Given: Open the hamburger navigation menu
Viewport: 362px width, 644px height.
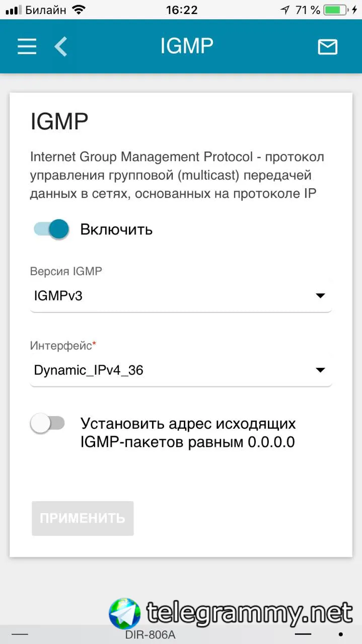Looking at the screenshot, I should click(x=27, y=47).
